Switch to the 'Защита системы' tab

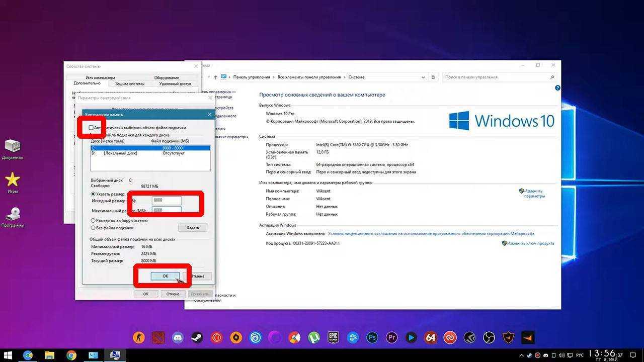coord(130,84)
